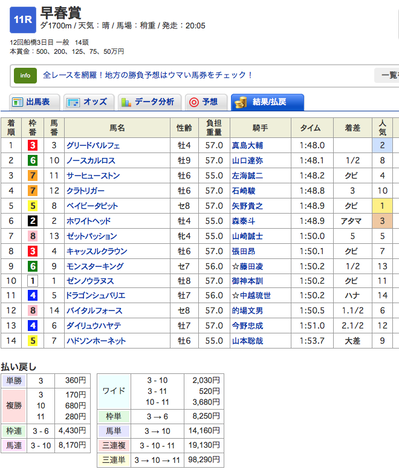Viewport: 399px width, 475px height.
Task: Click the 14,160円 payout amount
Action: pyautogui.click(x=204, y=431)
